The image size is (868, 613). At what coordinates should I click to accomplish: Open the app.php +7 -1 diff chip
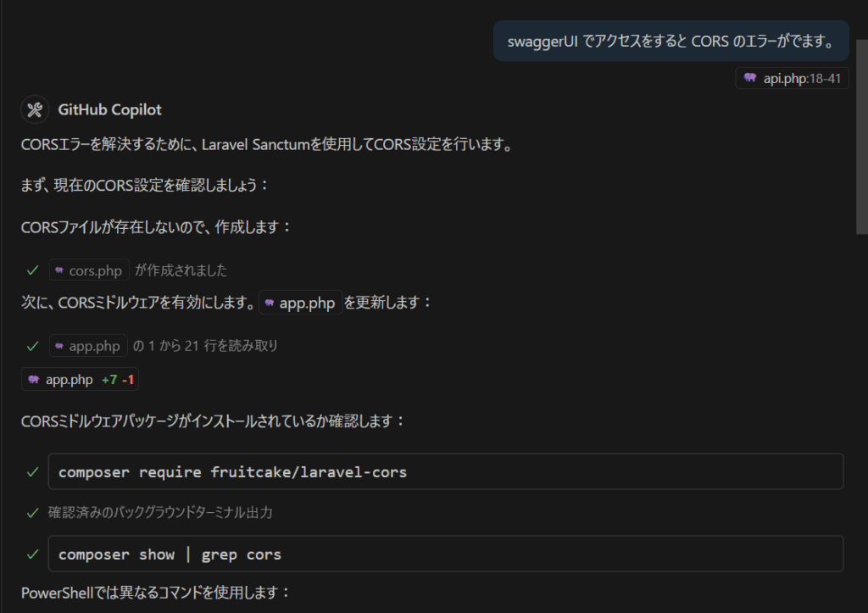(x=80, y=380)
